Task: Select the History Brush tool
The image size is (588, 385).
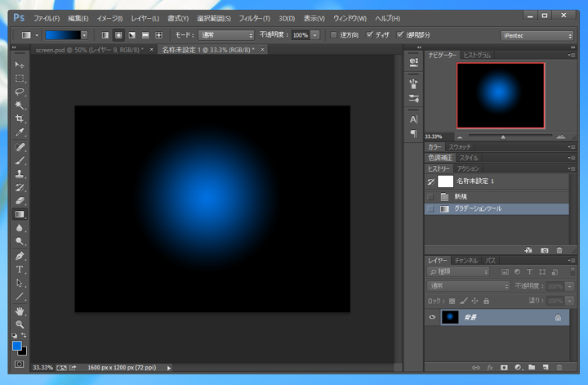Action: tap(20, 187)
